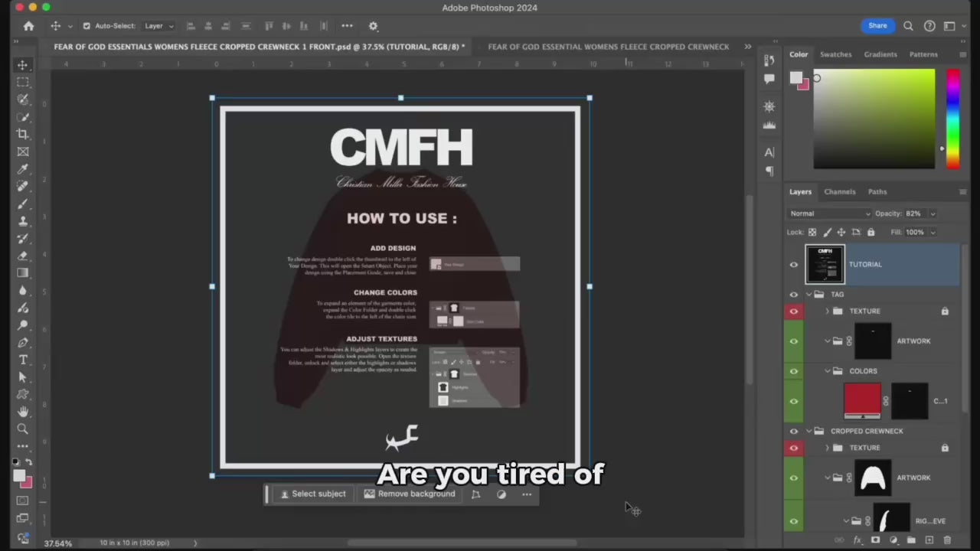
Task: Toggle visibility of COLORS group
Action: click(794, 371)
